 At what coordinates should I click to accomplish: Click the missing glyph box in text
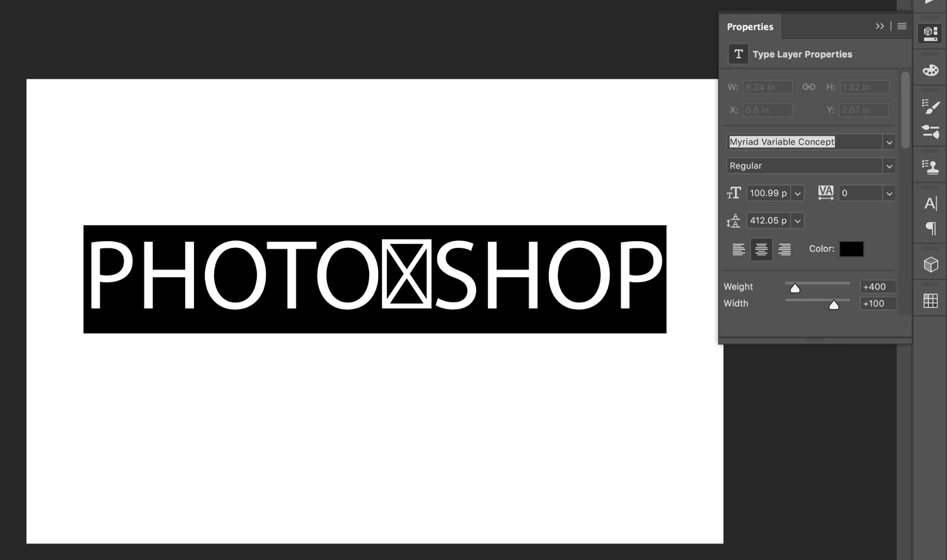tap(406, 273)
